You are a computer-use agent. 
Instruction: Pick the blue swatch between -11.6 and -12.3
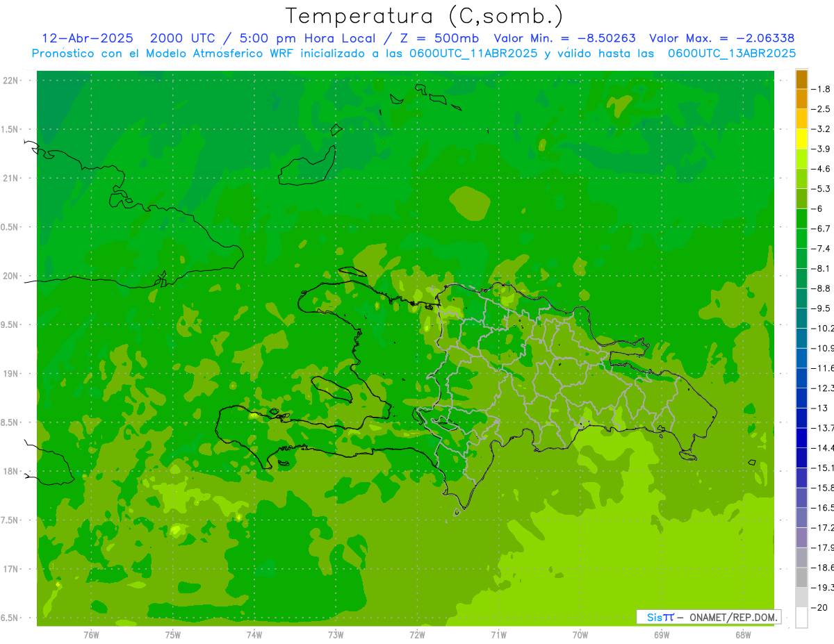click(x=801, y=378)
